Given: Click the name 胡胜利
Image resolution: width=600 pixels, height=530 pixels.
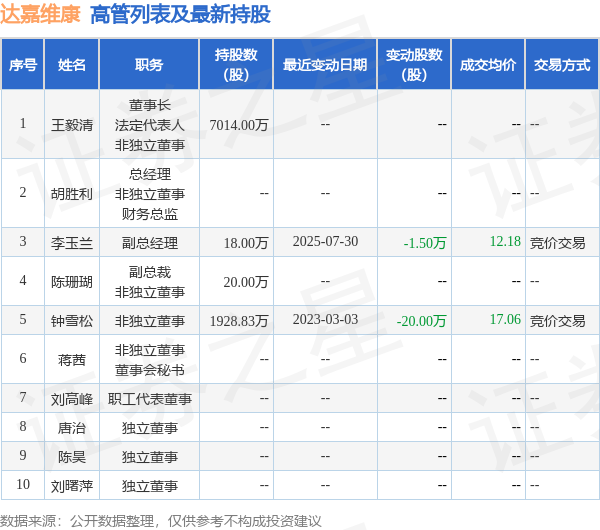Looking at the screenshot, I should [x=72, y=194].
